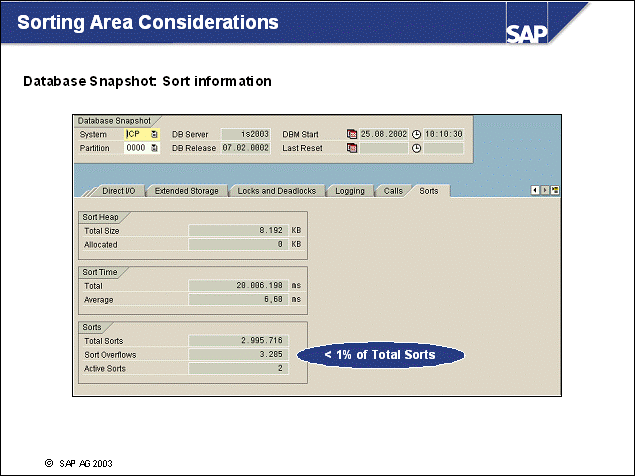
Task: Click the DBM Start calendar icon
Action: click(352, 133)
